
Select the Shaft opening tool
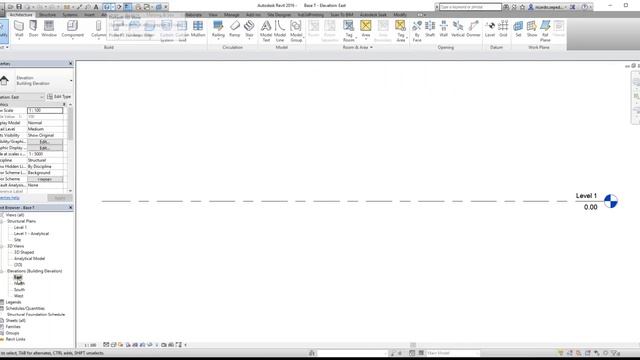click(x=430, y=29)
